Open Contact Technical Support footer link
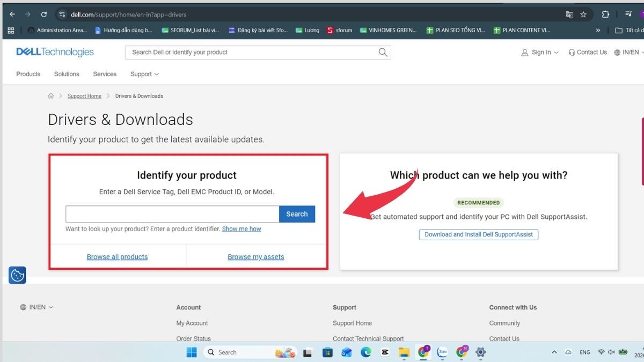 (x=368, y=338)
